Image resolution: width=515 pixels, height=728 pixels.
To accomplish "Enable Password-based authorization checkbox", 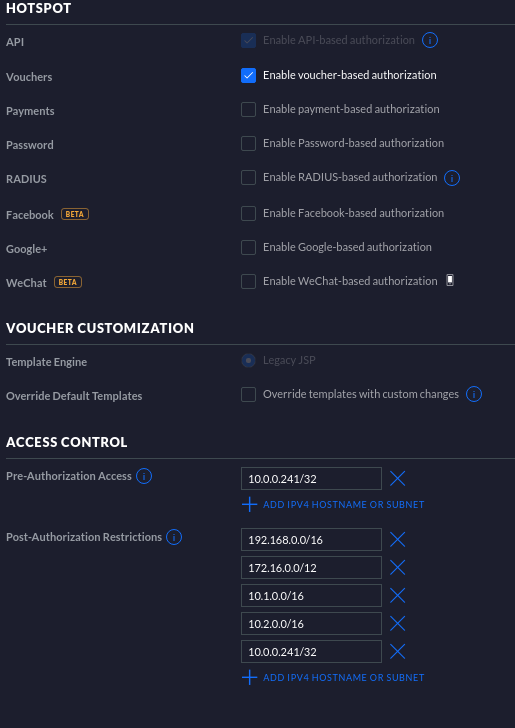I will click(248, 143).
